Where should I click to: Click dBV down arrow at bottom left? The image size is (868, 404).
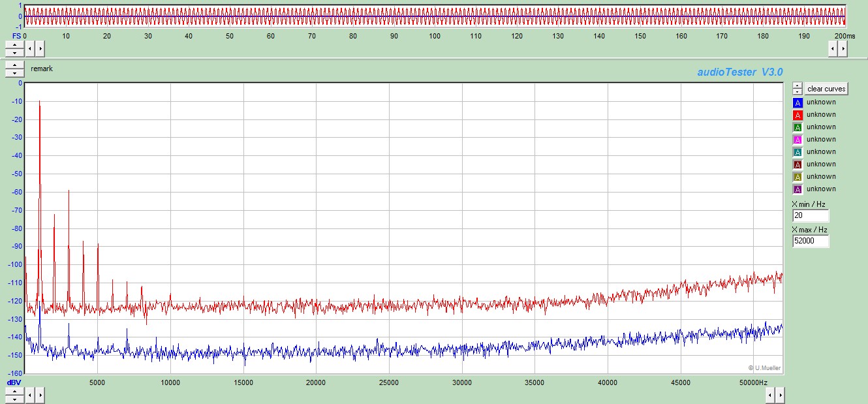(14, 398)
